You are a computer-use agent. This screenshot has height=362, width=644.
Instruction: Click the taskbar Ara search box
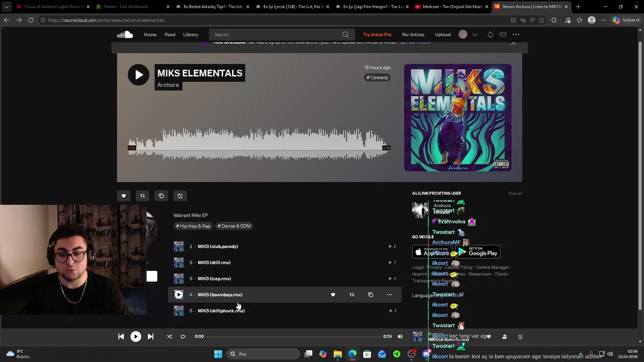pyautogui.click(x=262, y=354)
